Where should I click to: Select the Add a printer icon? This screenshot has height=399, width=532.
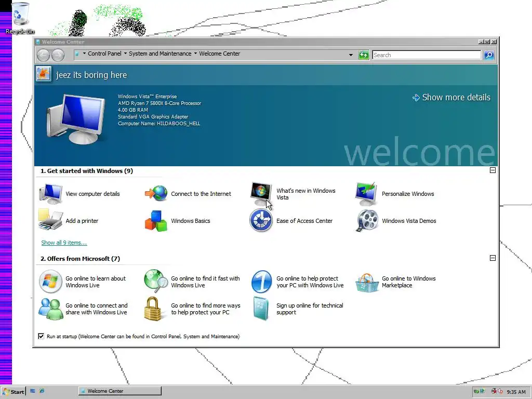[x=50, y=220]
